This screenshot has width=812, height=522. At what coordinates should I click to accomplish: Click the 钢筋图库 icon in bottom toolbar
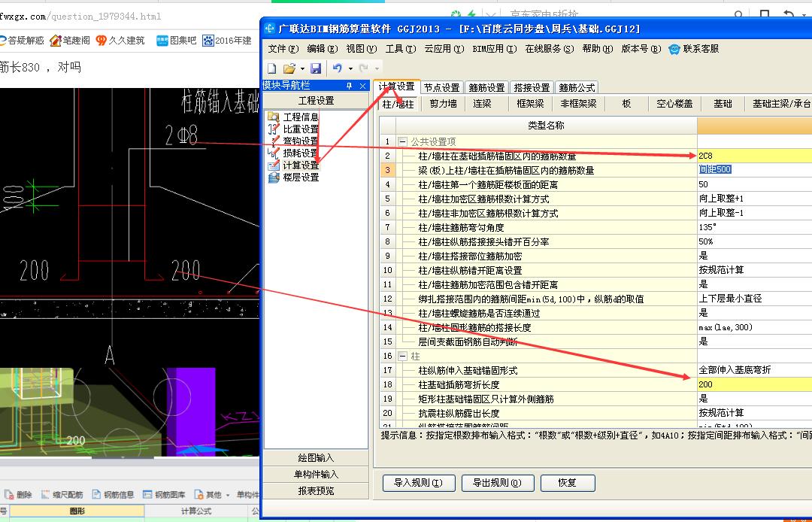click(x=147, y=495)
